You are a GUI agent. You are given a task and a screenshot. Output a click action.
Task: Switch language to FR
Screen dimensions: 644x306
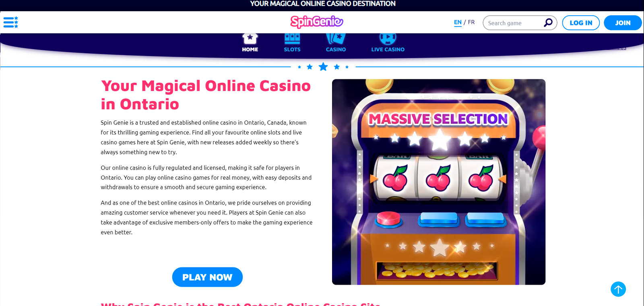coord(471,22)
